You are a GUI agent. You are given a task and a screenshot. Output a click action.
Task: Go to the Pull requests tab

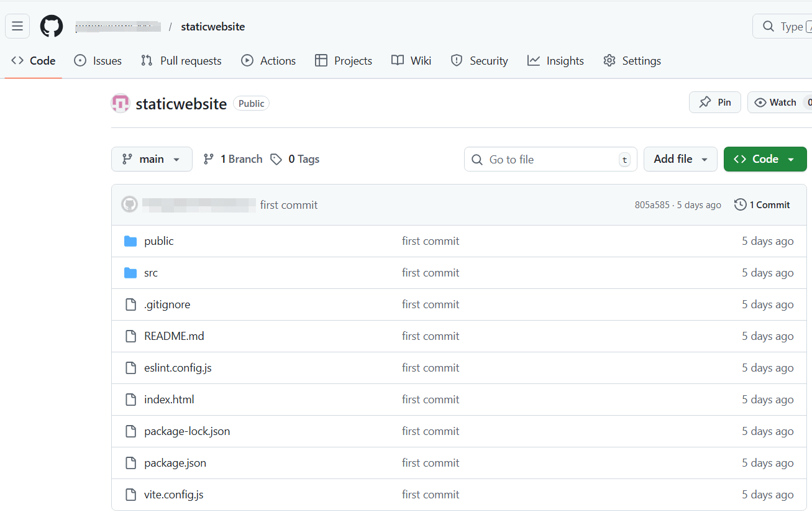coord(181,61)
